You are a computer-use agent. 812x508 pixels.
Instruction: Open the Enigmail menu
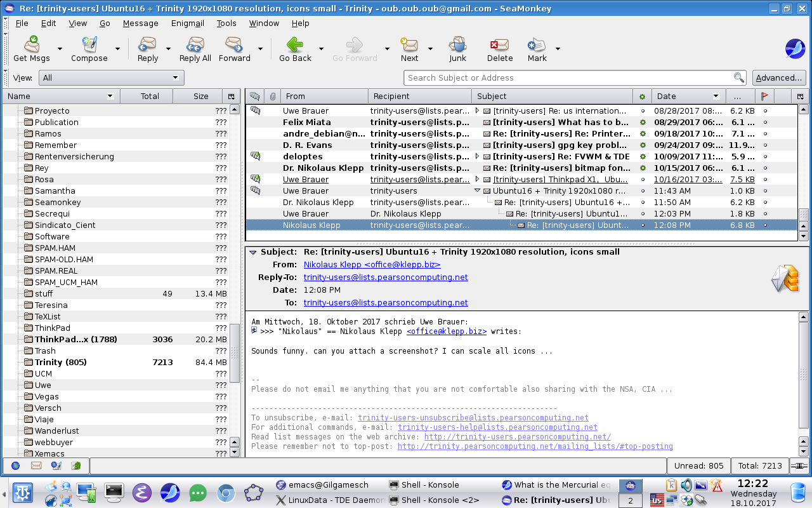point(187,23)
